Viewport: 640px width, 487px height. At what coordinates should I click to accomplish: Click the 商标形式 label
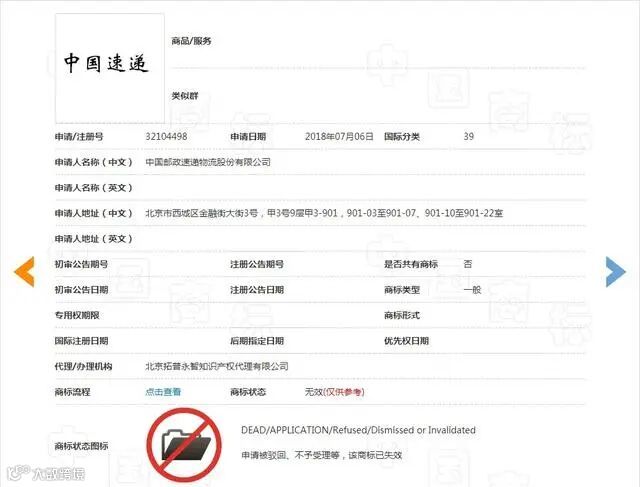point(402,315)
